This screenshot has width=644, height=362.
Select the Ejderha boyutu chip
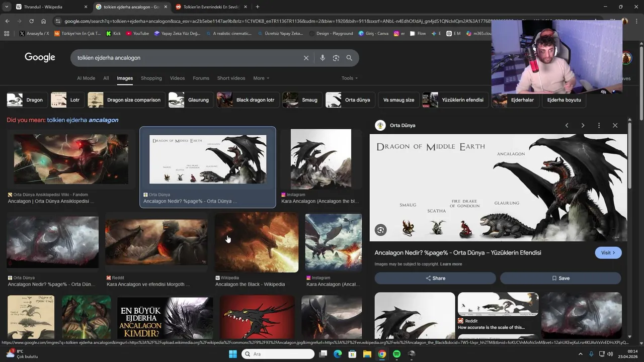564,100
